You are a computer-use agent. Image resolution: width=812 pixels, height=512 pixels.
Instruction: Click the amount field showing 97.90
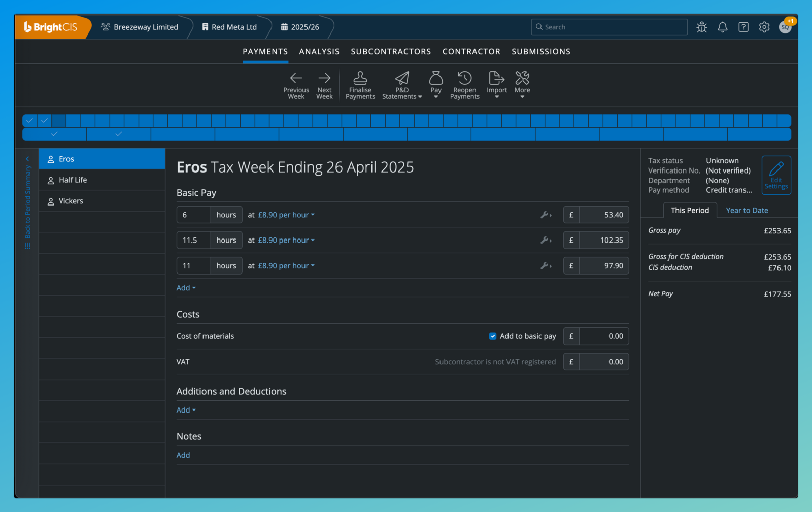(604, 266)
